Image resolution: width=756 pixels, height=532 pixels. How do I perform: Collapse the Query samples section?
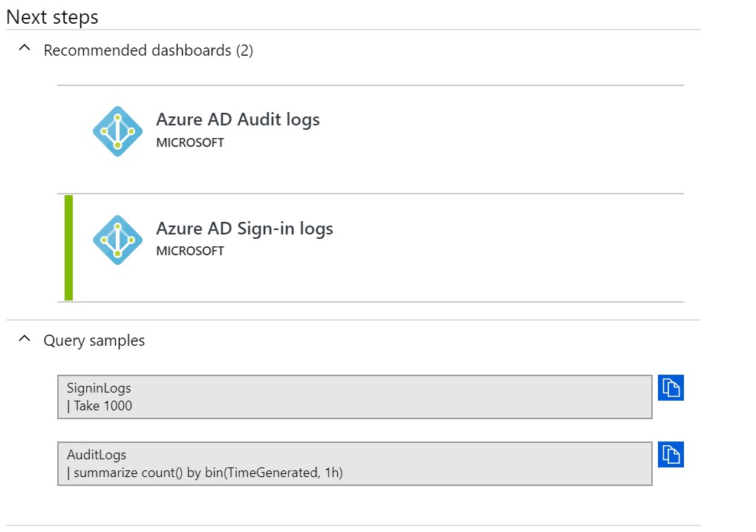point(25,340)
